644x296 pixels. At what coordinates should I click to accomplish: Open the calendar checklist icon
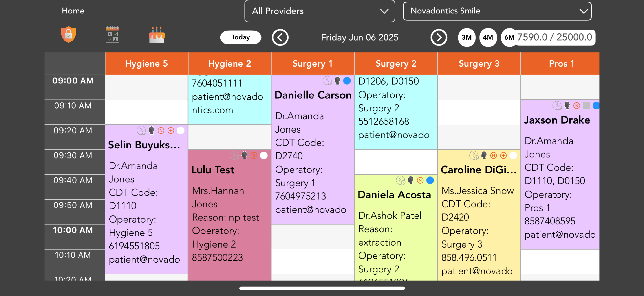pyautogui.click(x=112, y=35)
